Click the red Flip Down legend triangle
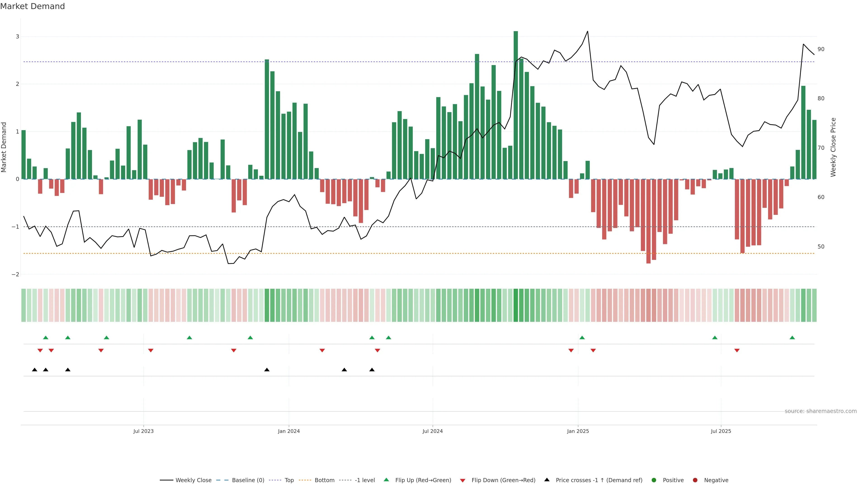The height and width of the screenshot is (488, 868). point(462,480)
